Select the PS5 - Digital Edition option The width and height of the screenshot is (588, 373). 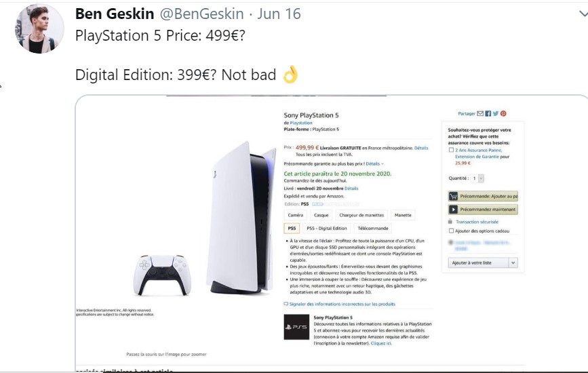point(327,229)
